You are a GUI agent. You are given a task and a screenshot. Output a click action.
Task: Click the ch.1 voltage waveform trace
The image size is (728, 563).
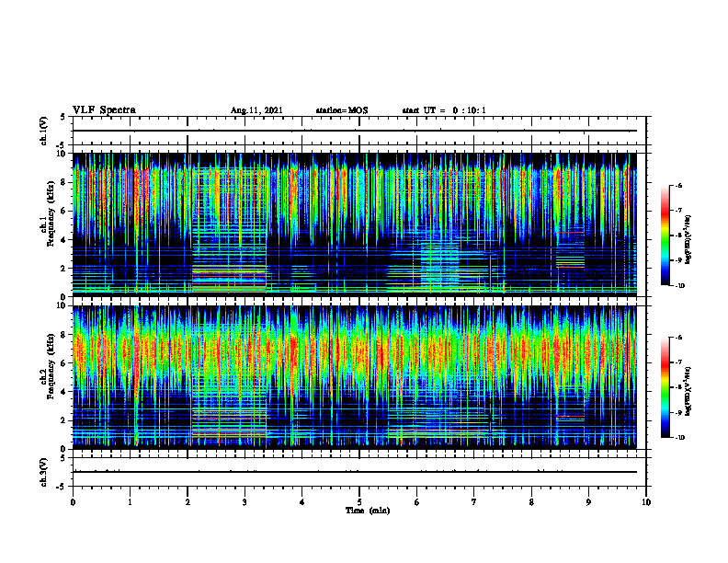click(x=354, y=131)
